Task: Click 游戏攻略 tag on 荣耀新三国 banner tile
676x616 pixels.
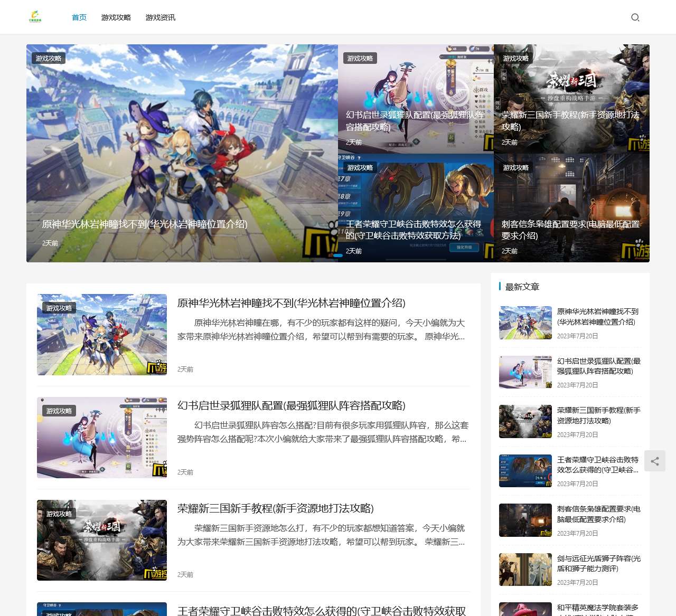Action: (516, 58)
